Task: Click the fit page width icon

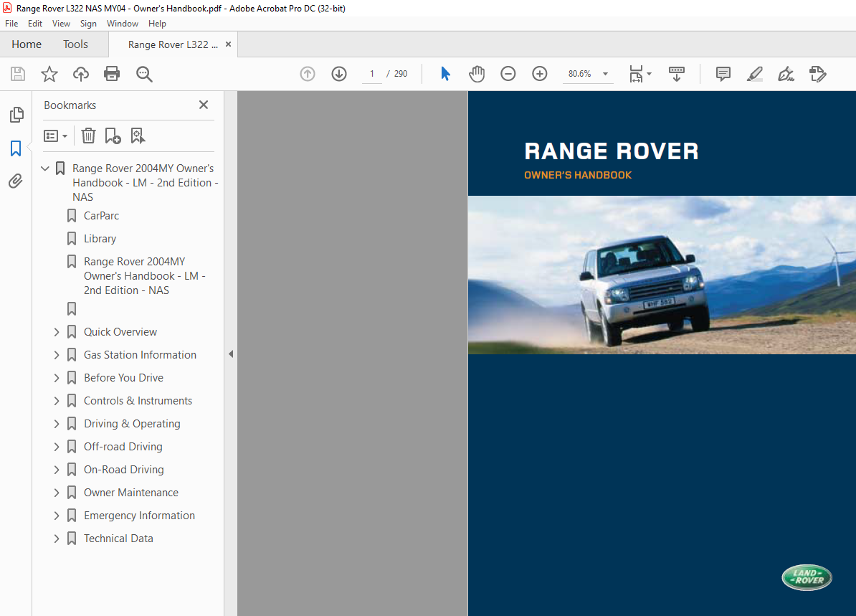Action: point(636,74)
